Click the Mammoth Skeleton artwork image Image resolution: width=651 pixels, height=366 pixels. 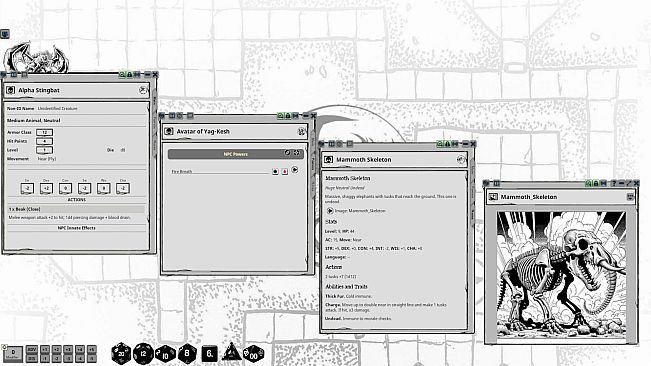coord(561,275)
